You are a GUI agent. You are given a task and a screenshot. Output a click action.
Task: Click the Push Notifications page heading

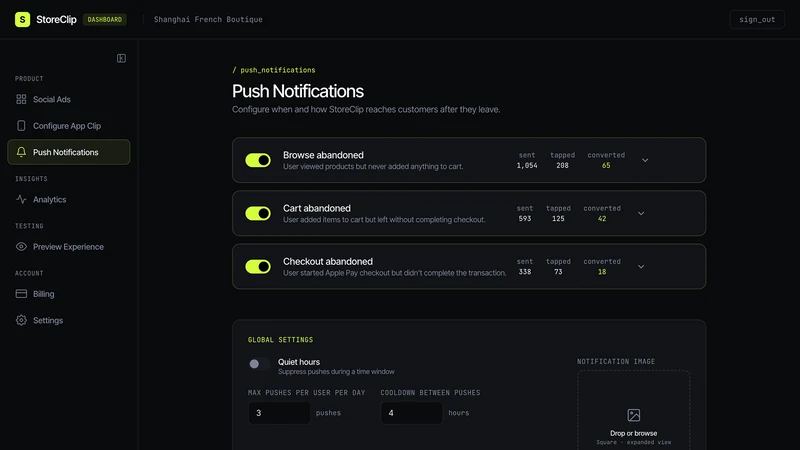(x=298, y=91)
